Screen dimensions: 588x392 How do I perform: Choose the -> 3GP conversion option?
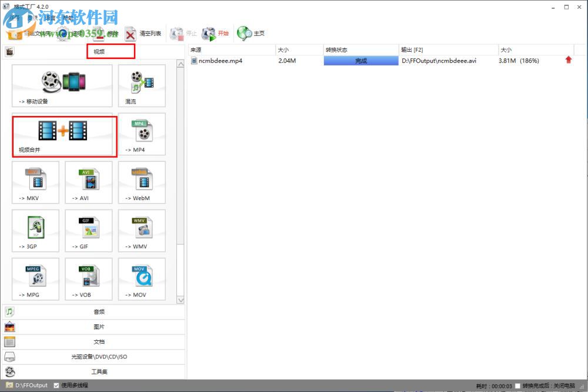36,231
